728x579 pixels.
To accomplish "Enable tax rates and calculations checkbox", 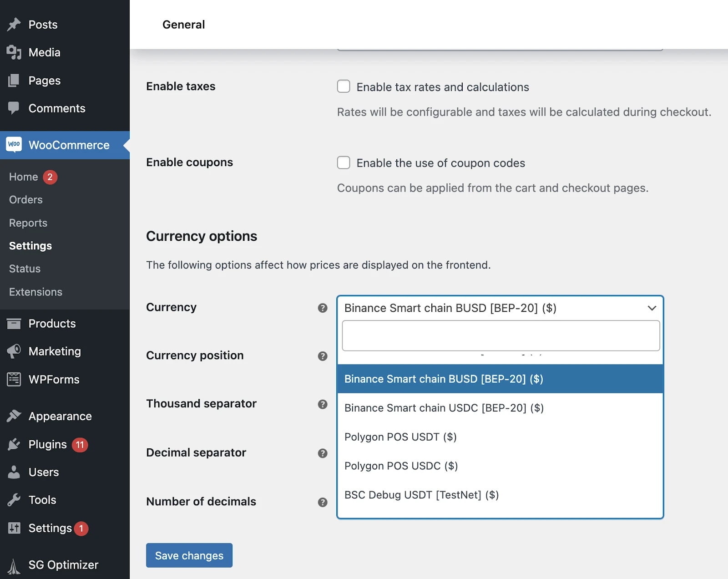I will [344, 86].
